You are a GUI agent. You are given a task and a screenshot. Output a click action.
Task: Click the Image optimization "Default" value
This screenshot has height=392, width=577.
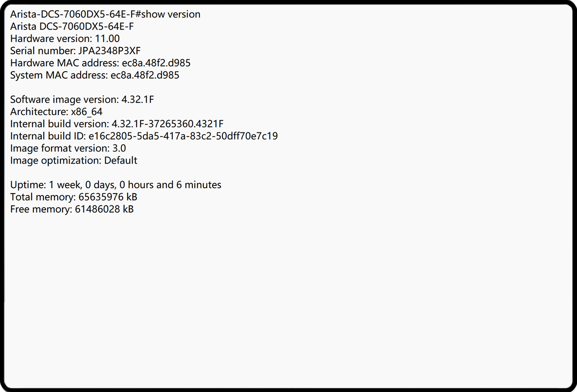click(121, 160)
